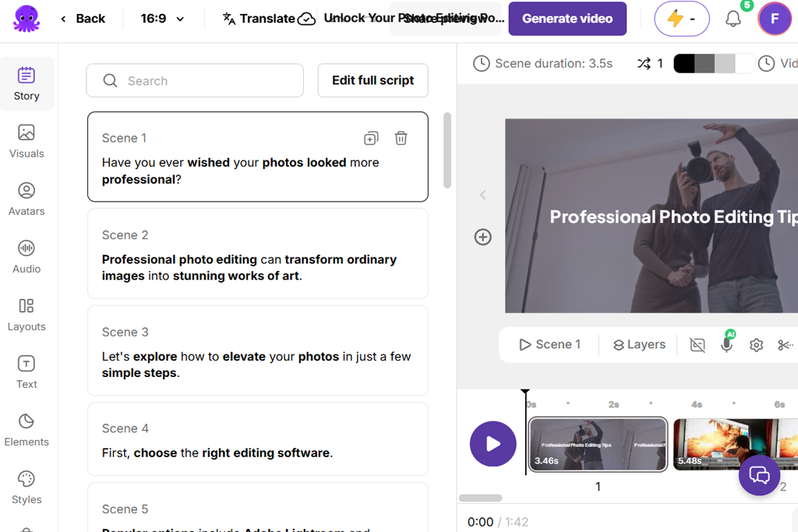
Task: Open the Visuals panel
Action: pyautogui.click(x=26, y=142)
